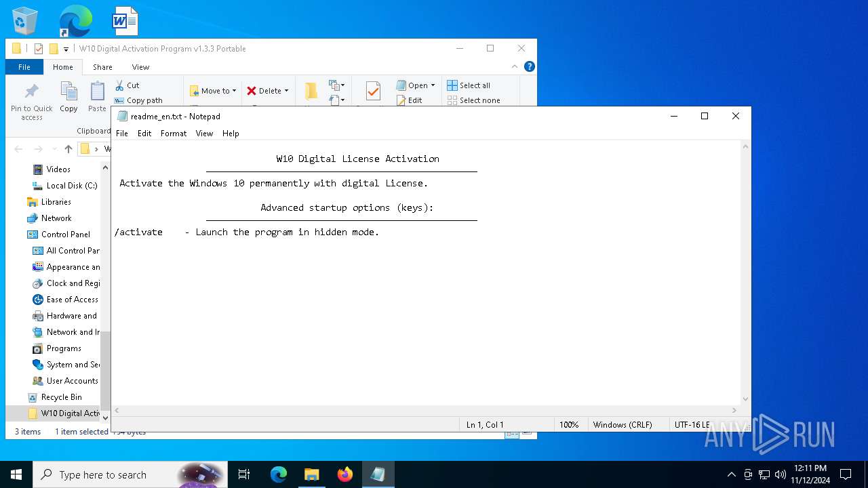Click the Properties quick access icon in Explorer
Viewport: 868px width, 488px height.
coord(39,49)
